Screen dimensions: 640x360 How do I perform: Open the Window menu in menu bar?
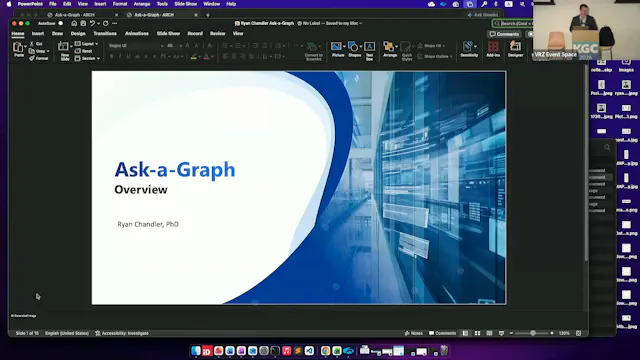point(211,4)
